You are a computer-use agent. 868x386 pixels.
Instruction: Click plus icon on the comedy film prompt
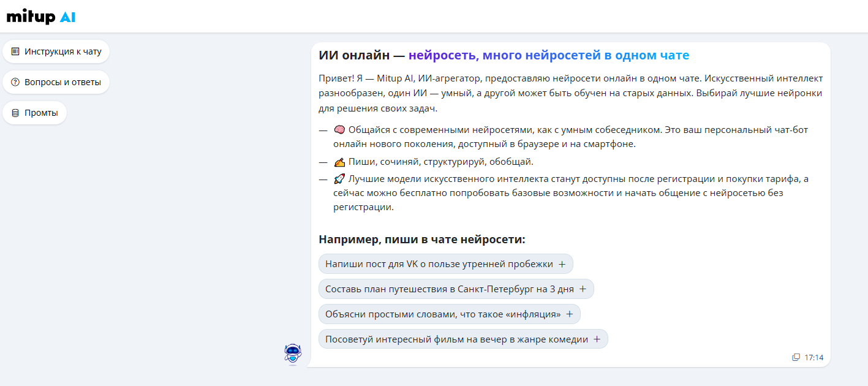[x=597, y=339]
